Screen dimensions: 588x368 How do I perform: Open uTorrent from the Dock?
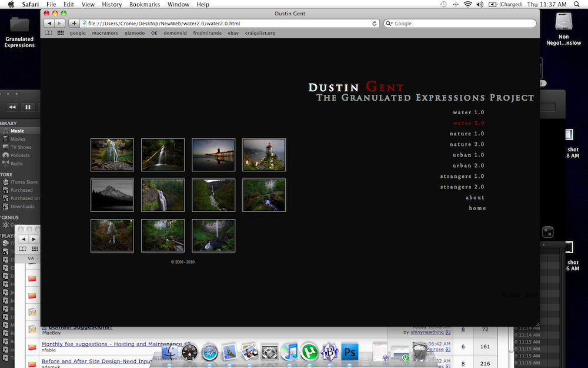pyautogui.click(x=309, y=352)
